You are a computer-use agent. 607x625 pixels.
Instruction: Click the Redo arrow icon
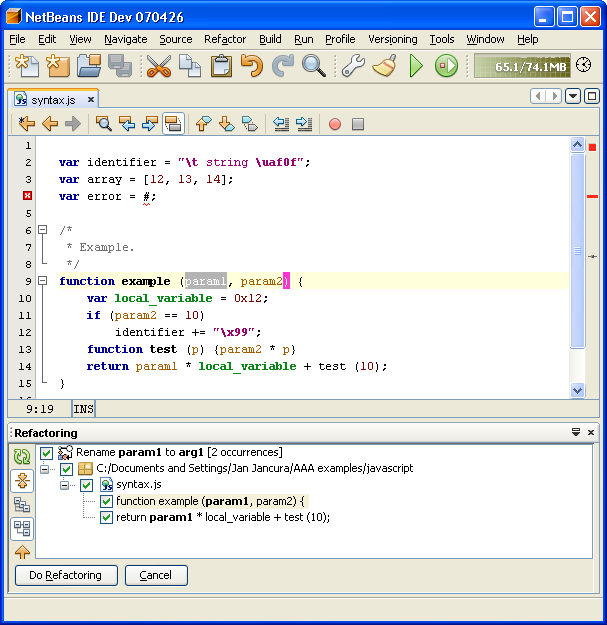click(x=283, y=66)
